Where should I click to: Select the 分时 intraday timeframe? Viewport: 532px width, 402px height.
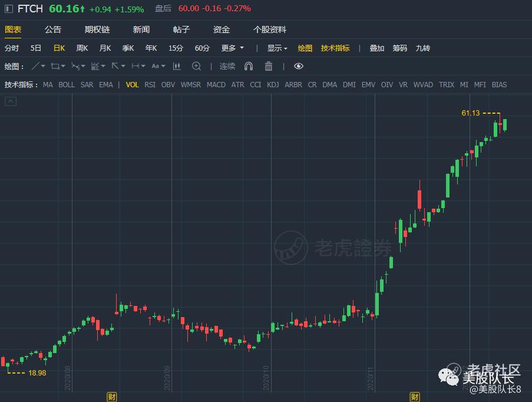[12, 48]
